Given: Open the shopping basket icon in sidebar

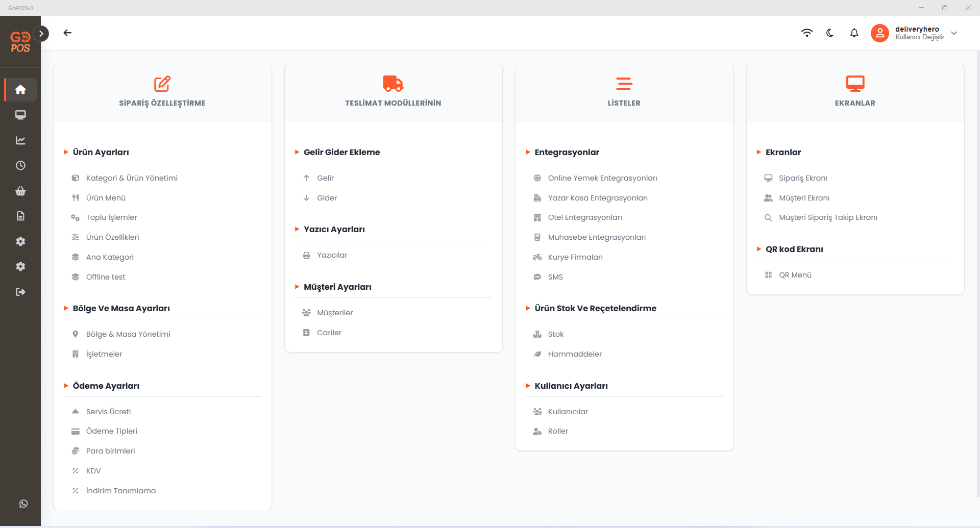Looking at the screenshot, I should tap(20, 191).
